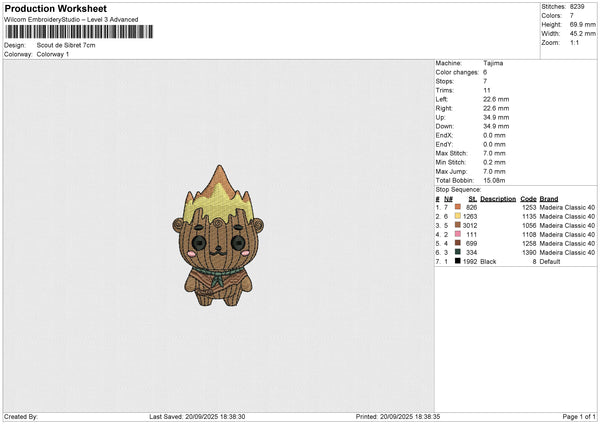
Task: Click the 'Brand' column header
Action: tap(549, 199)
